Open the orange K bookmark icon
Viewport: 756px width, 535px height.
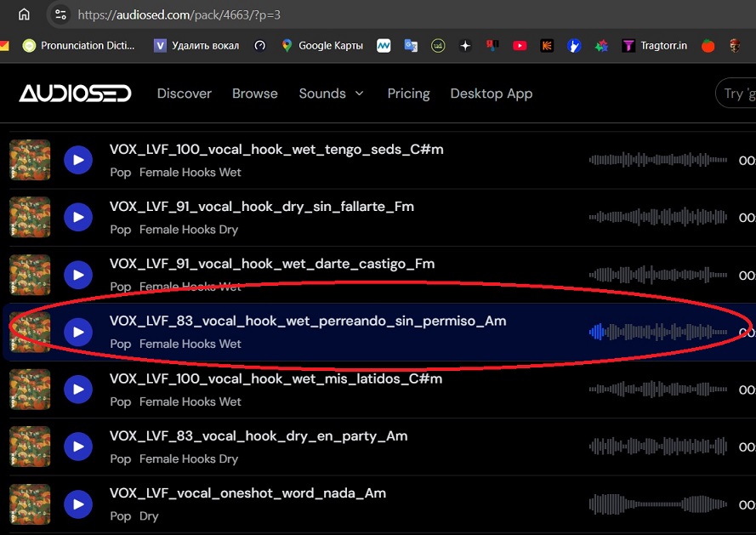point(547,45)
